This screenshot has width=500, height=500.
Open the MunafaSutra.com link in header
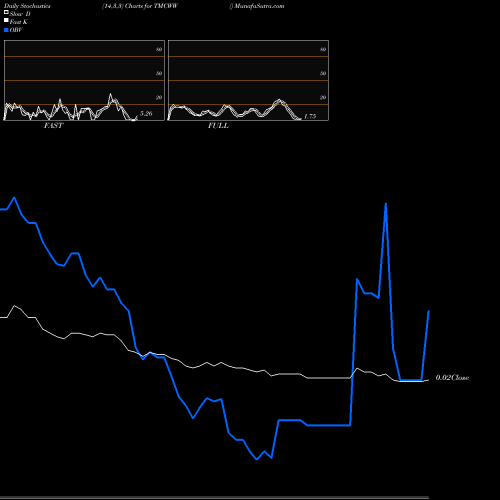tap(259, 6)
